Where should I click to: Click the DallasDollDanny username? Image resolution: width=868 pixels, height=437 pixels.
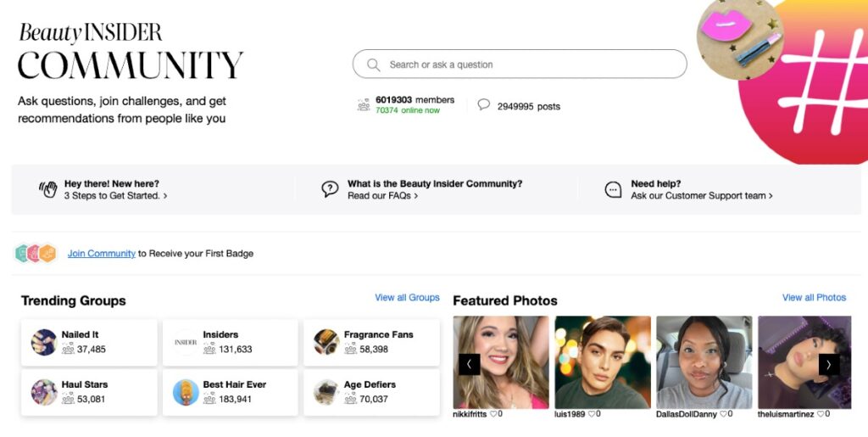(687, 414)
